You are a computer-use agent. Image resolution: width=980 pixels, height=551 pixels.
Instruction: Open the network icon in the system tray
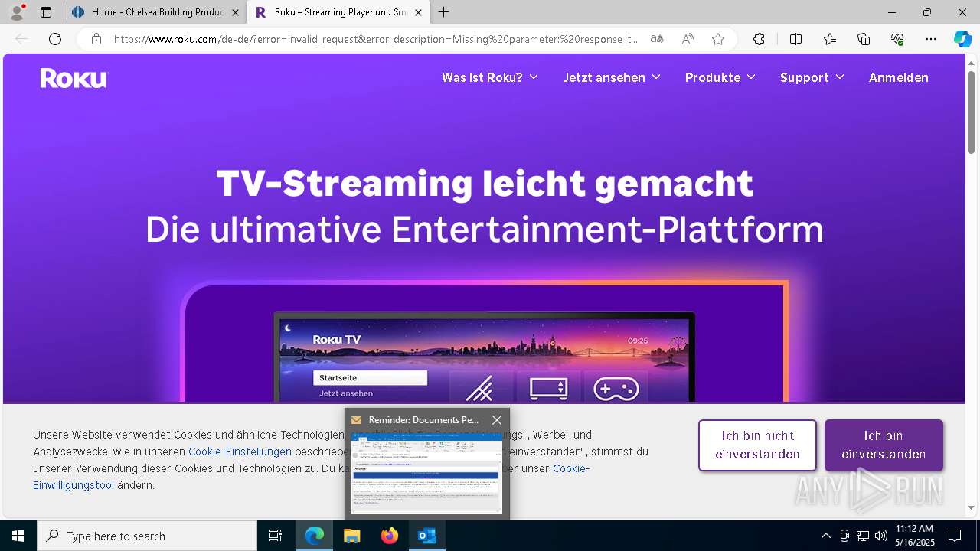[863, 536]
